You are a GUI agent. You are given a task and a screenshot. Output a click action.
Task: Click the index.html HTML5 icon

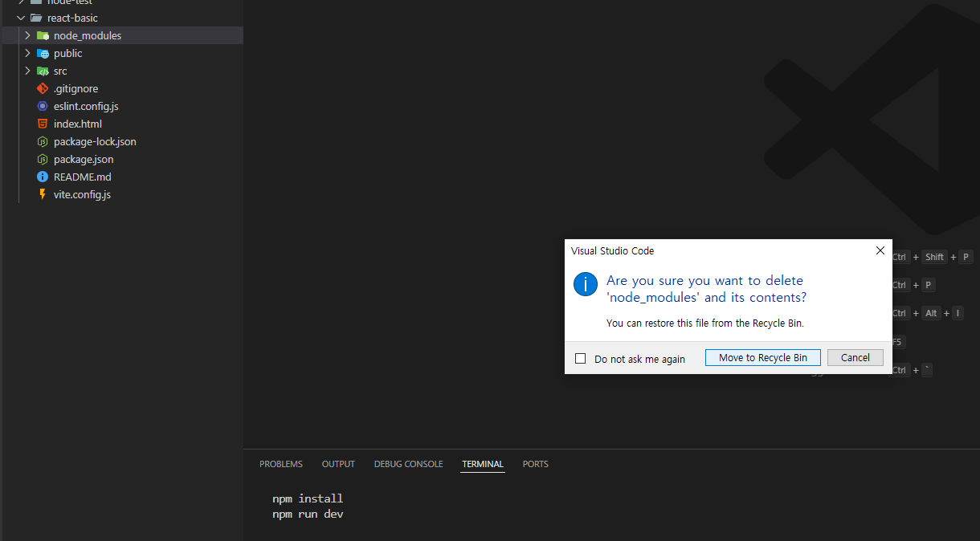coord(43,124)
